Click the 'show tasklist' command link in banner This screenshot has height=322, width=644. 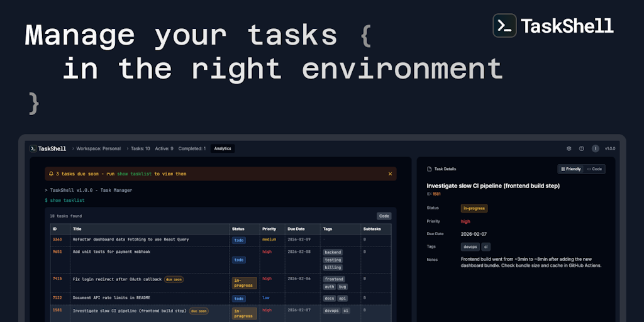(134, 174)
